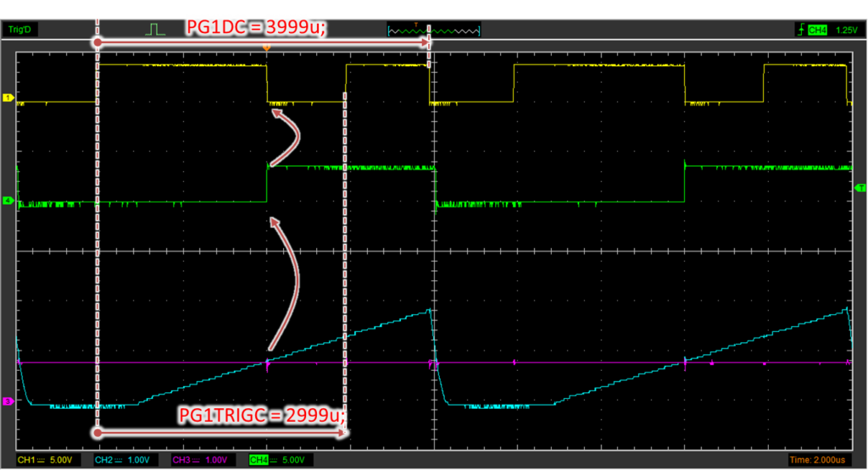Click the 1.25V trigger level readout
The width and height of the screenshot is (868, 470).
click(x=847, y=30)
